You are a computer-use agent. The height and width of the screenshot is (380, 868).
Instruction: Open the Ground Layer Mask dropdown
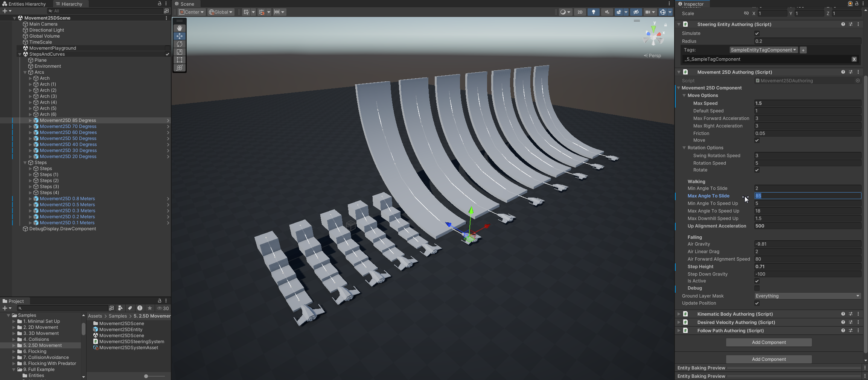pyautogui.click(x=807, y=296)
